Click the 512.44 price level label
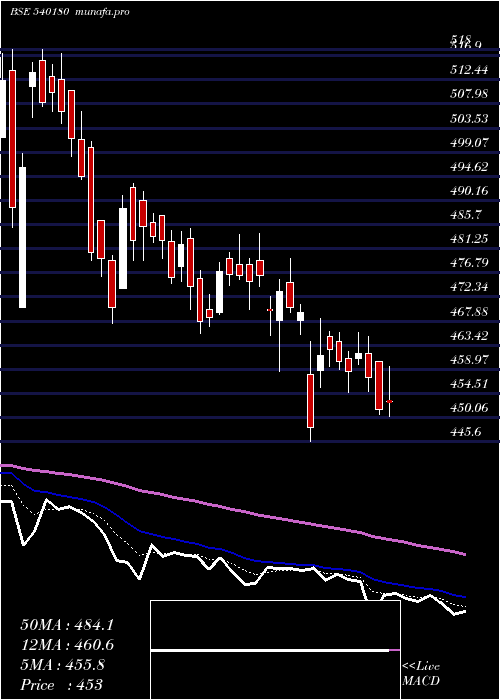The image size is (500, 700). (469, 70)
